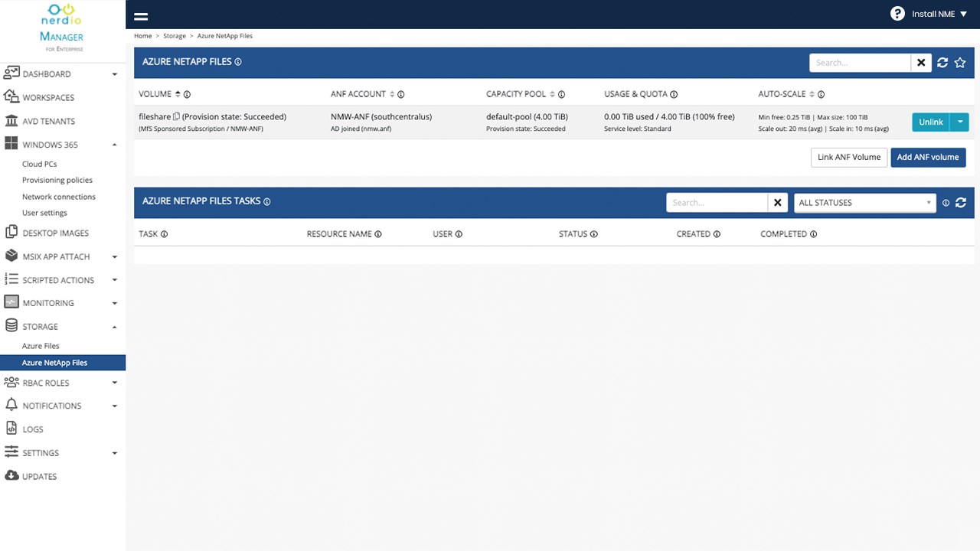This screenshot has width=980, height=551.
Task: Click the AVD Tenants building icon
Action: click(x=11, y=121)
